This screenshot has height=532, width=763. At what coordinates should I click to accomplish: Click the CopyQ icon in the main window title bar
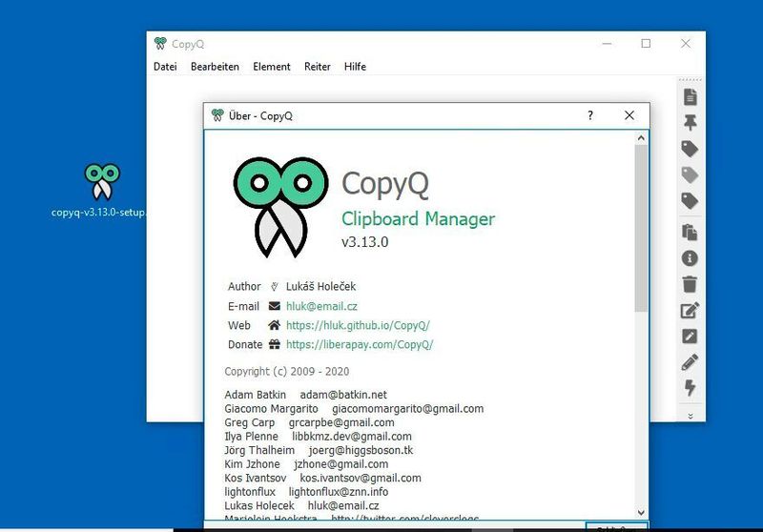pyautogui.click(x=160, y=44)
